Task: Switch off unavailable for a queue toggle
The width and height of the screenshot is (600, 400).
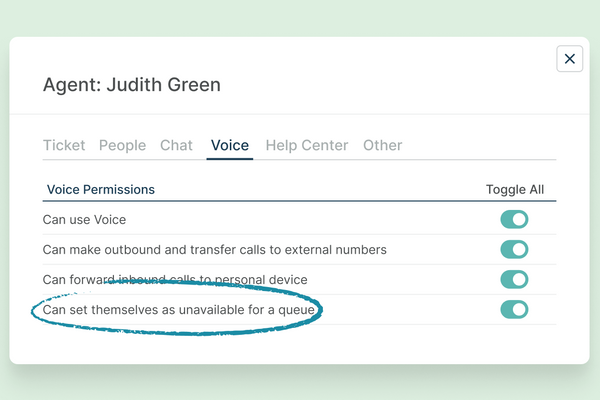Action: (514, 309)
